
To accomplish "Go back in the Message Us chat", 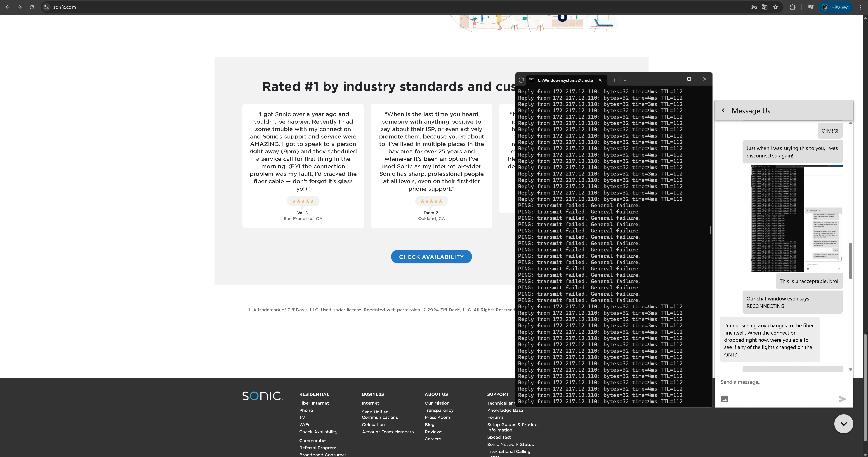I will (723, 110).
